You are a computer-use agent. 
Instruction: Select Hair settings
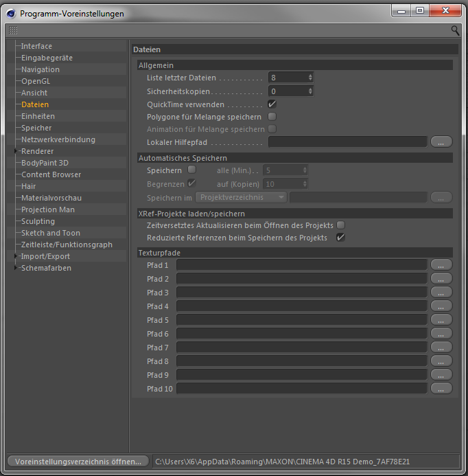pos(29,186)
